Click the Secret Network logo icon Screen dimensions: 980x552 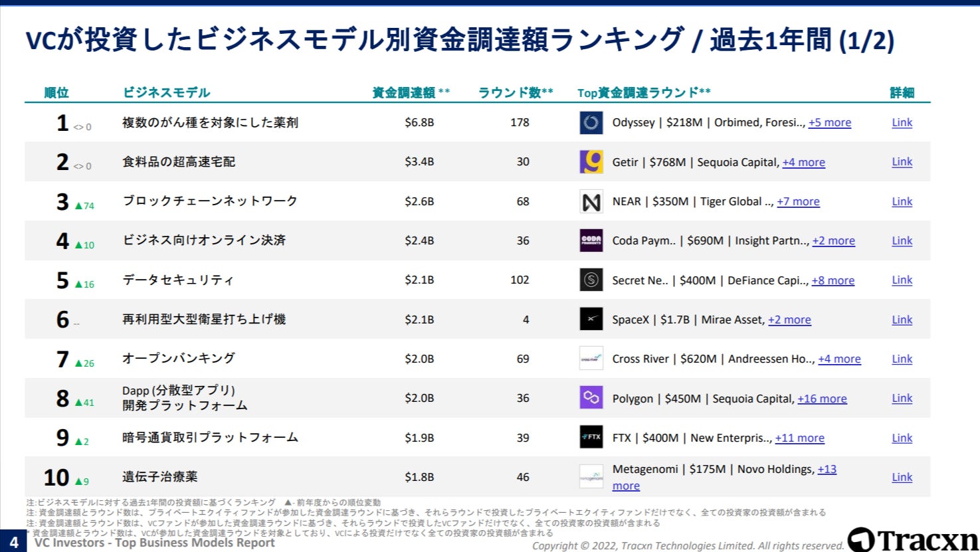[x=591, y=280]
